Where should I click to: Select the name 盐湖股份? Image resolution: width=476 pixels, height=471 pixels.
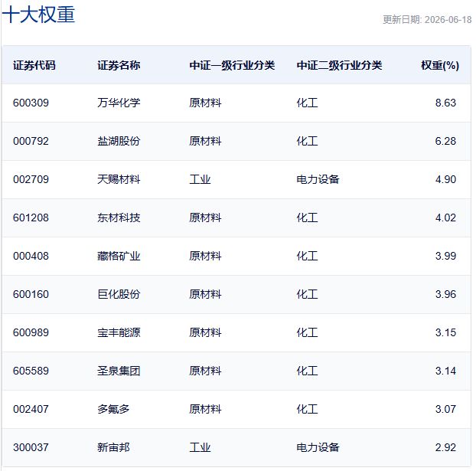click(119, 141)
